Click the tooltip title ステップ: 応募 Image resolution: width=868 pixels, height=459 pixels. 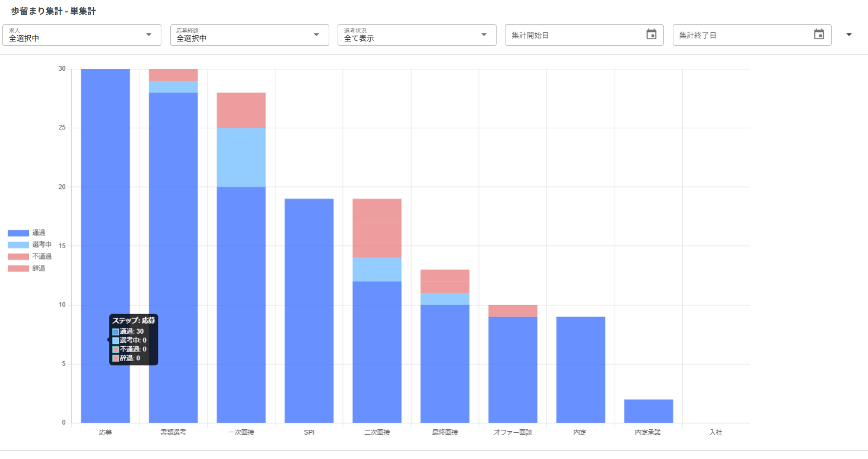133,321
